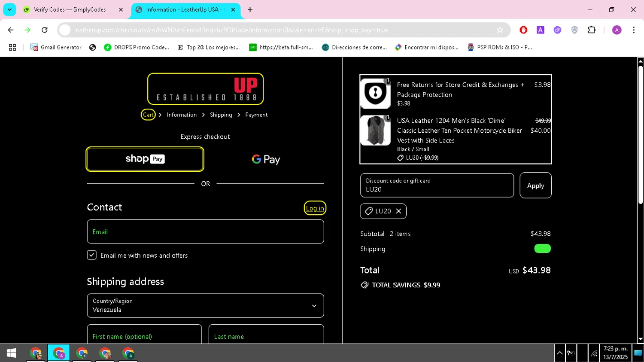
Task: Open the red Opera-style extension icon
Action: pos(523,30)
